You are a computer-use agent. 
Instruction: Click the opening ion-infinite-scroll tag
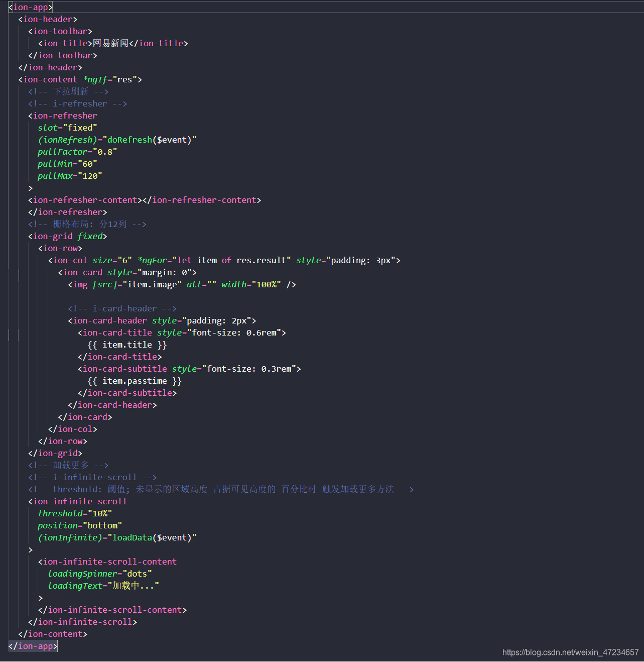(77, 501)
